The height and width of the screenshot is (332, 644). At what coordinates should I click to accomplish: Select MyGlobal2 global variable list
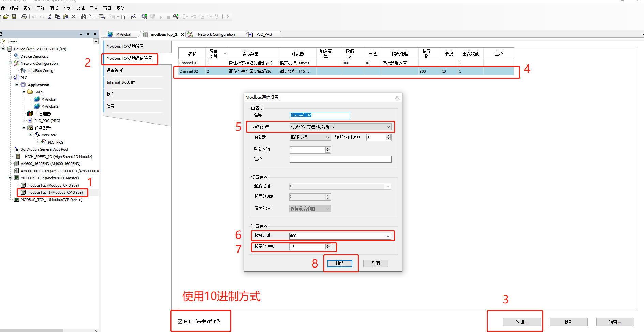coord(50,106)
